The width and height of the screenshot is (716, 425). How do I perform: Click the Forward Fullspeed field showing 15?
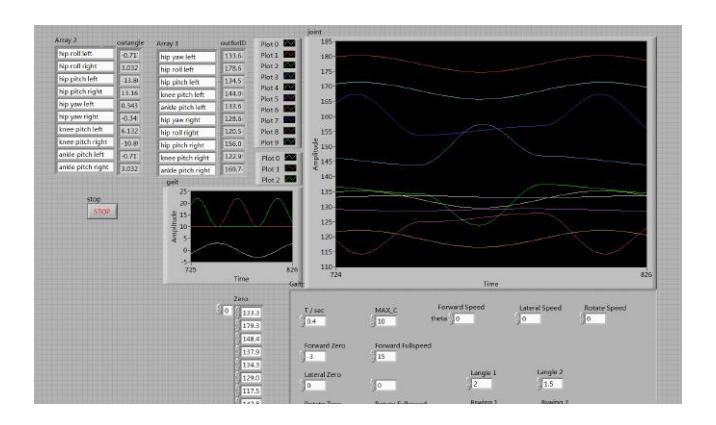pos(386,357)
